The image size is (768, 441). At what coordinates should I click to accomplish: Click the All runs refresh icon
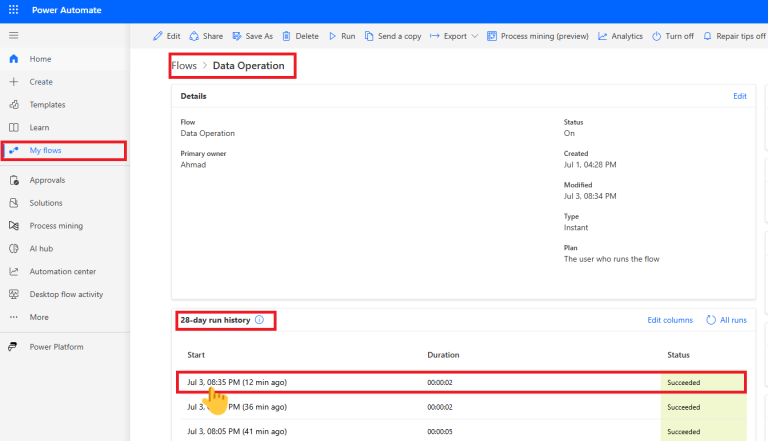(711, 320)
